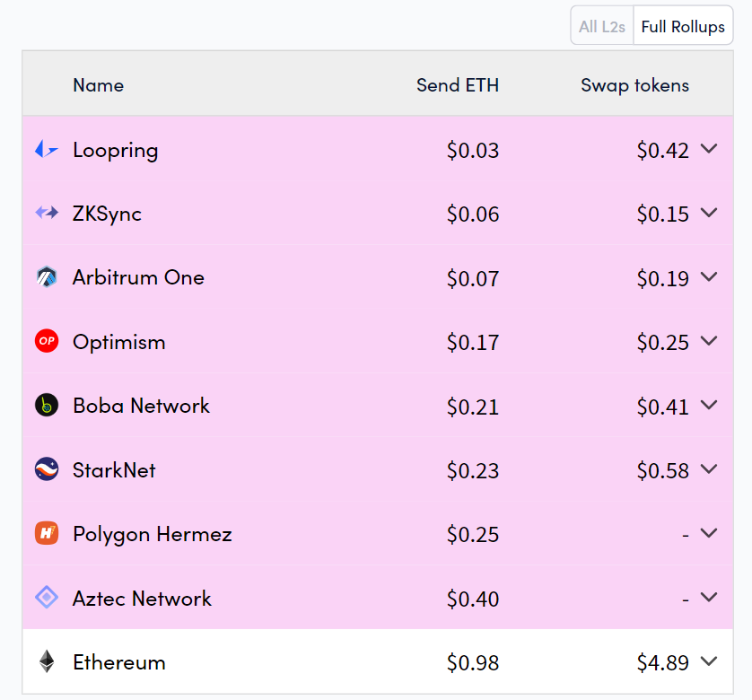Sort by the Swap tokens column

point(634,85)
